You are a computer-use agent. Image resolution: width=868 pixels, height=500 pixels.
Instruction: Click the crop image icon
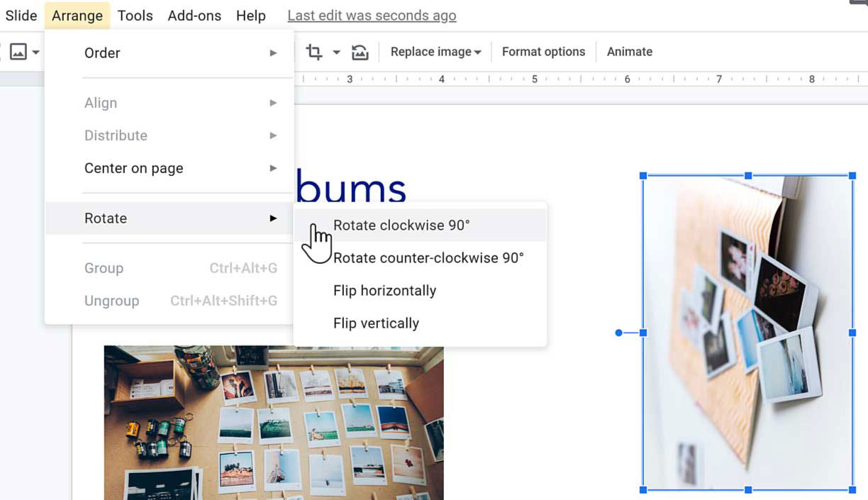click(313, 52)
